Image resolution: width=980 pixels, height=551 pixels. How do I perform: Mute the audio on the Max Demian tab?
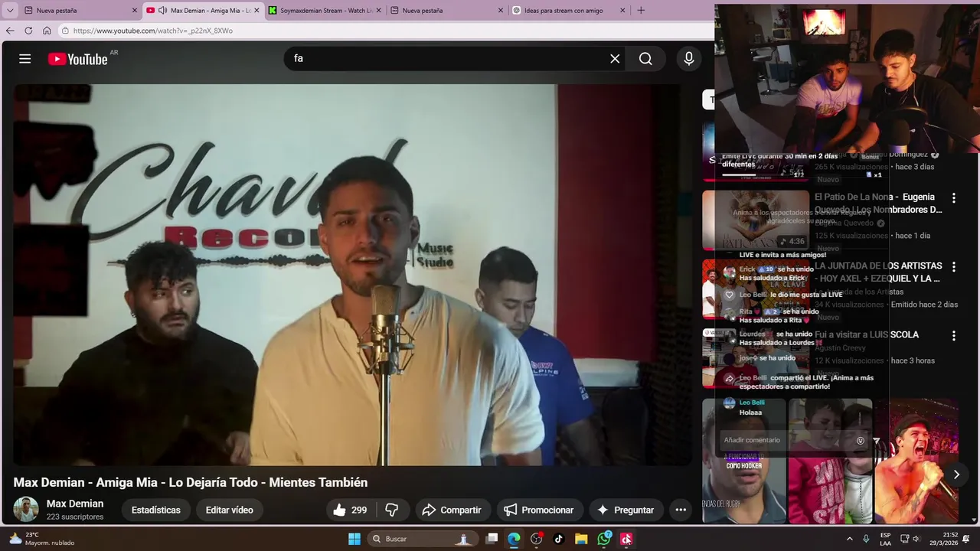(162, 11)
